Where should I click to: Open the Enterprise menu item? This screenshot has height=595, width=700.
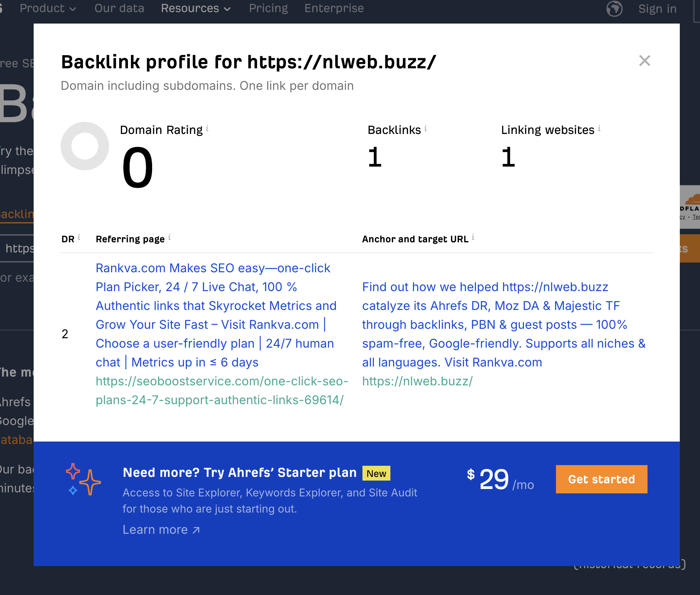334,8
